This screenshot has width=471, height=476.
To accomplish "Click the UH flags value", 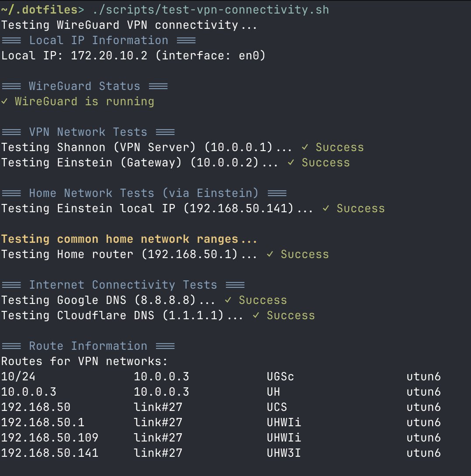I will tap(274, 392).
